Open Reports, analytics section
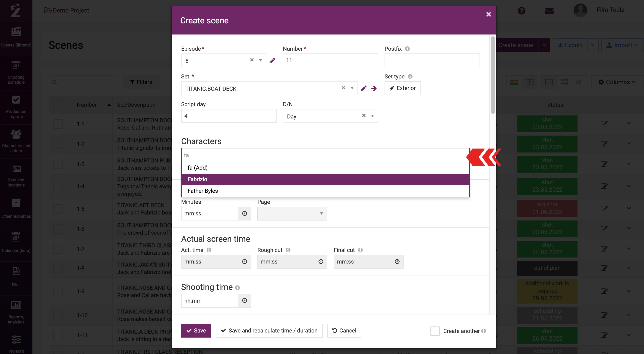 (x=16, y=312)
